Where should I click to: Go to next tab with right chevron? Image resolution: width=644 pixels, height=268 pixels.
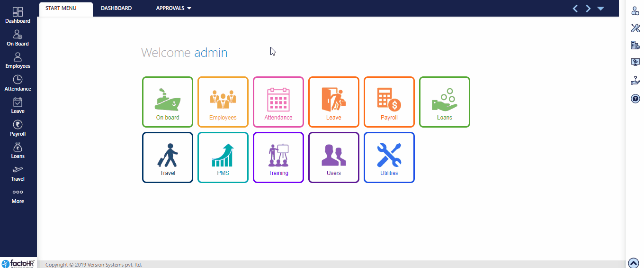click(x=588, y=9)
